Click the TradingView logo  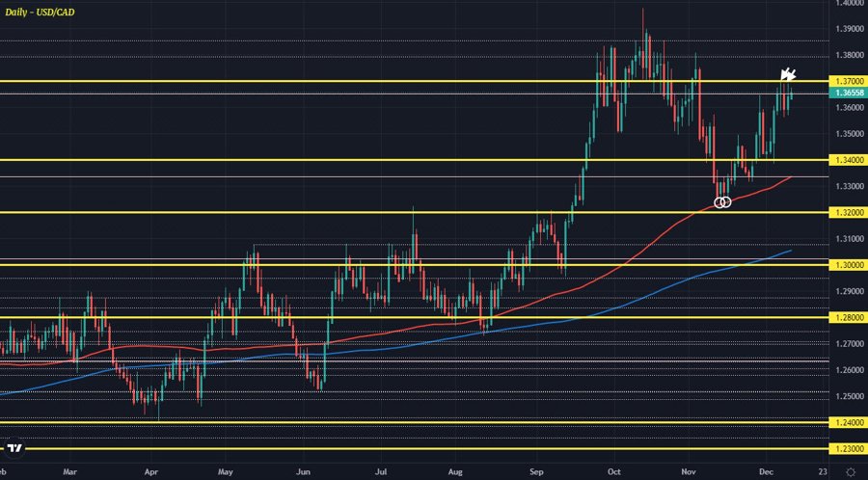click(15, 448)
